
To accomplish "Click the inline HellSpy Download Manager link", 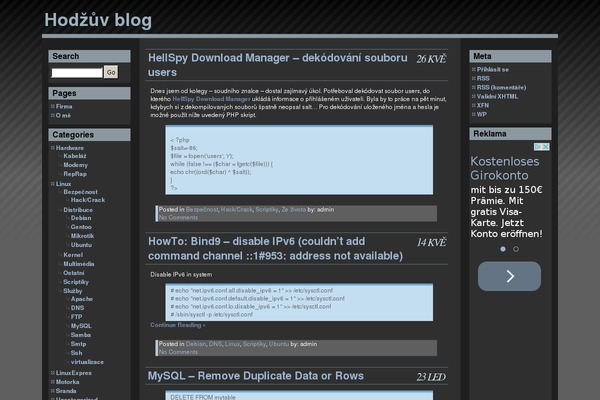I will click(211, 99).
